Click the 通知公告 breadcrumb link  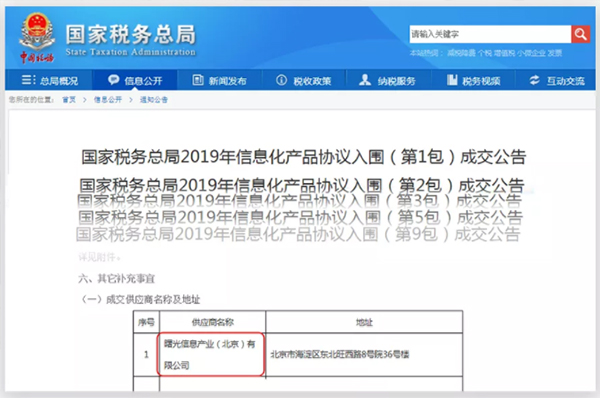coord(154,100)
